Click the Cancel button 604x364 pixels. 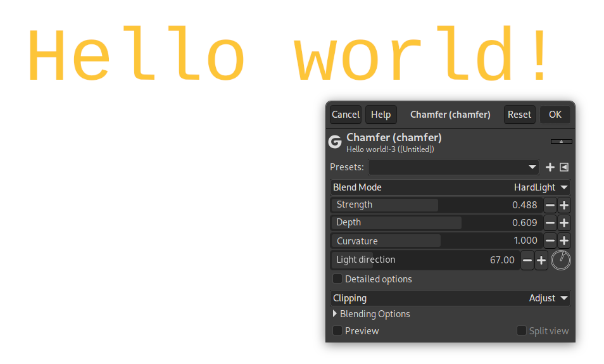[x=346, y=115]
